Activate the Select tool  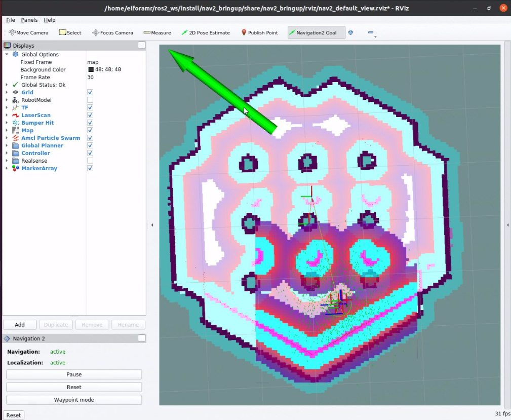click(70, 32)
